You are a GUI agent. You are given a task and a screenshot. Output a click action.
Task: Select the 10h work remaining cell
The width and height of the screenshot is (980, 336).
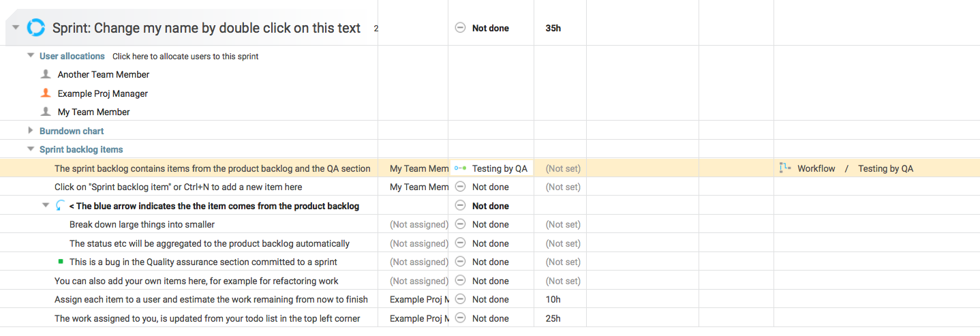click(553, 299)
